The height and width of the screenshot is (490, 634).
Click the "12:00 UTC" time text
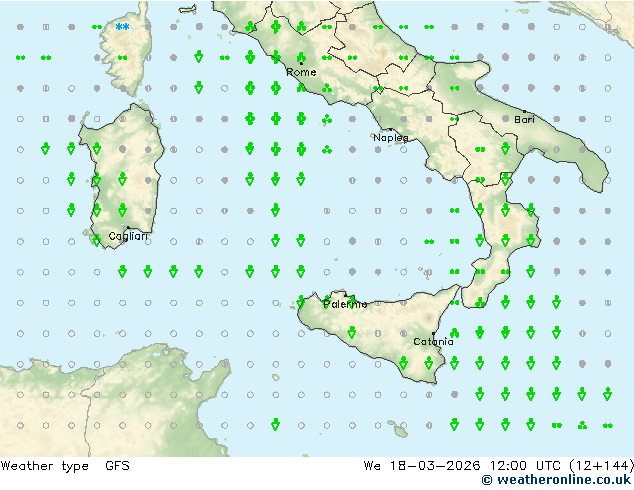525,466
